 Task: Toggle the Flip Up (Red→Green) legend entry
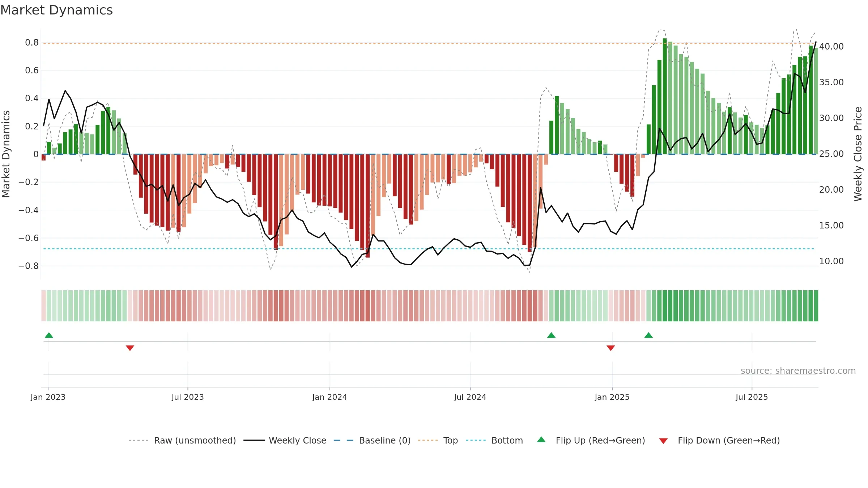point(591,440)
